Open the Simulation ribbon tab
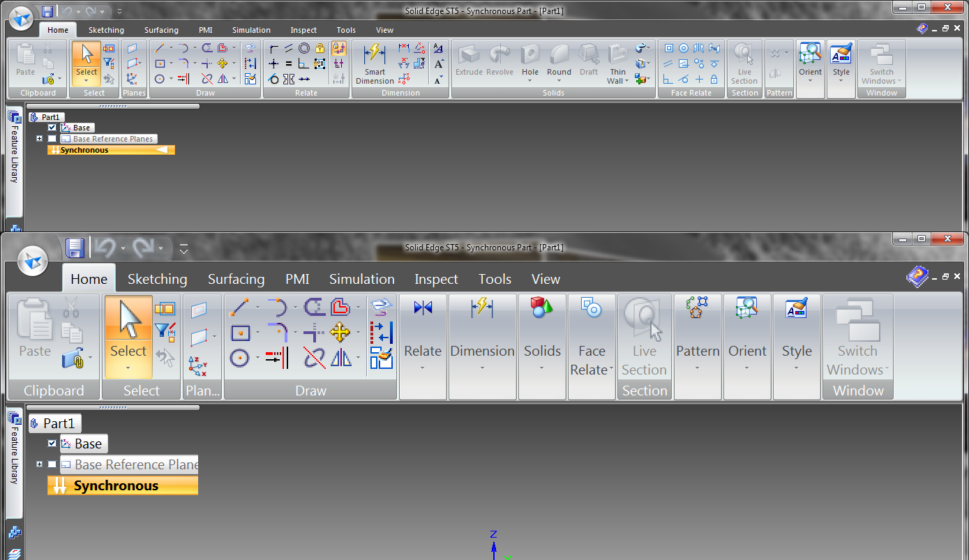The height and width of the screenshot is (560, 969). [361, 278]
